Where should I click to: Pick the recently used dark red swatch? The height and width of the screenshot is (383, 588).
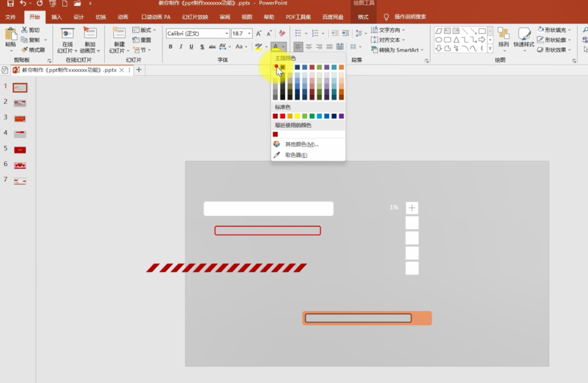click(275, 134)
